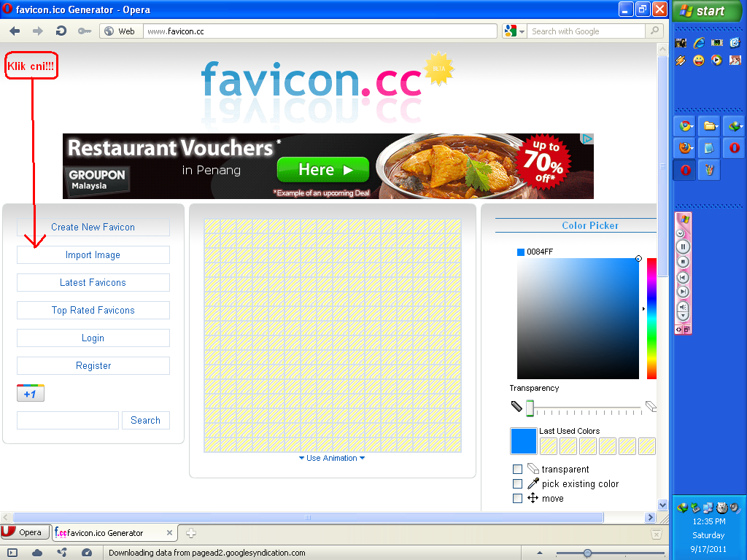Click the scroll-down arrow of the page scrollbar
The height and width of the screenshot is (560, 747).
662,505
